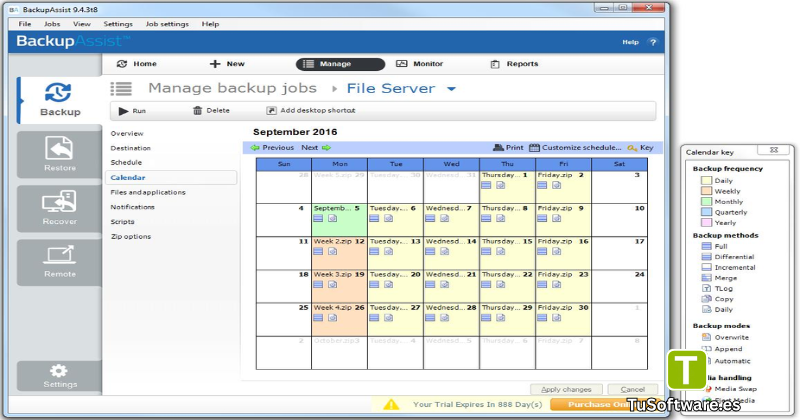Click the Print printer icon

click(498, 147)
